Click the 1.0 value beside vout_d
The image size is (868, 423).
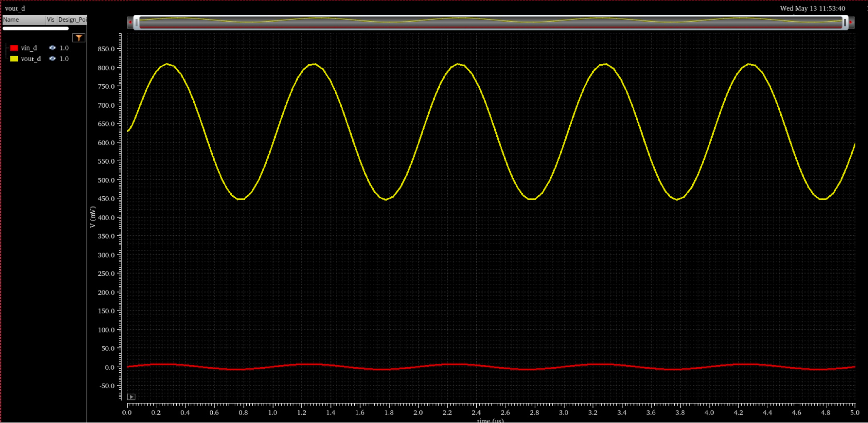click(x=64, y=59)
